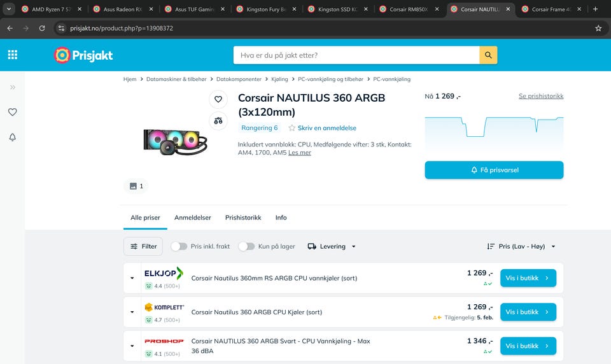The height and width of the screenshot is (364, 611).
Task: Click Proshop's 4.1 store rating
Action: pos(162,354)
